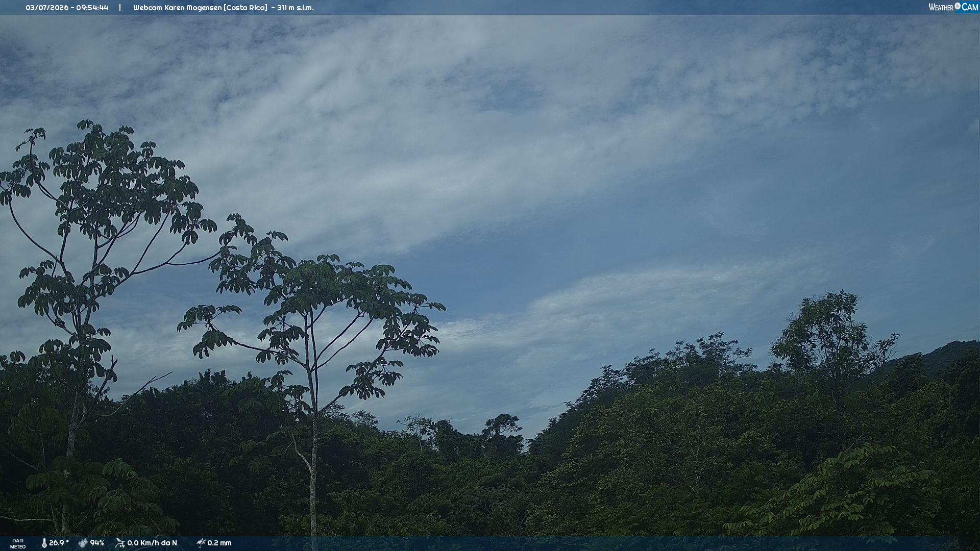Select the 94% humidity value
Image resolution: width=980 pixels, height=551 pixels.
pos(97,543)
